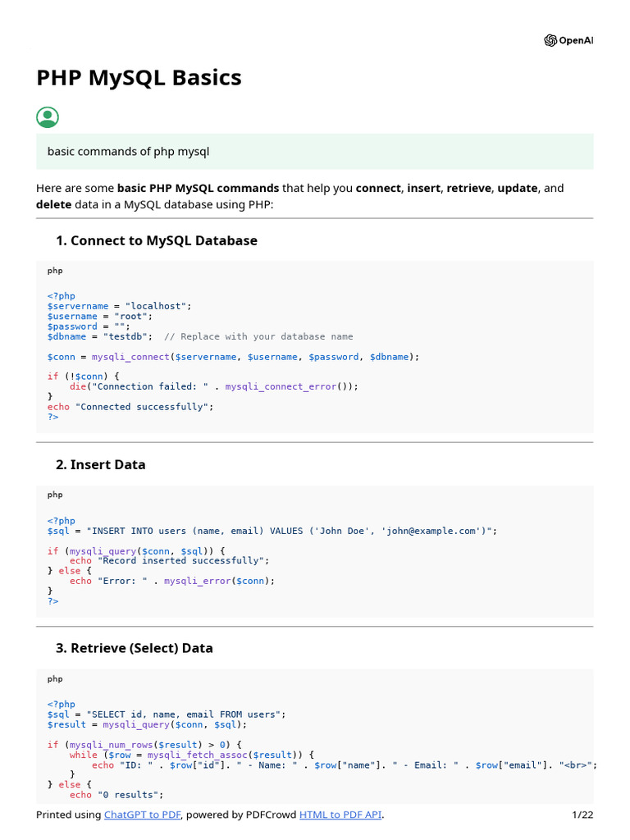Click the php label above the SELECT code

pyautogui.click(x=55, y=679)
